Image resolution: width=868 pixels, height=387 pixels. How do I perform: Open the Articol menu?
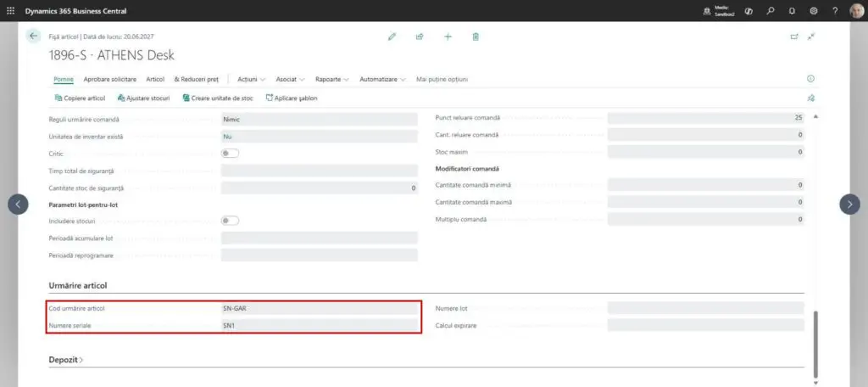[156, 79]
